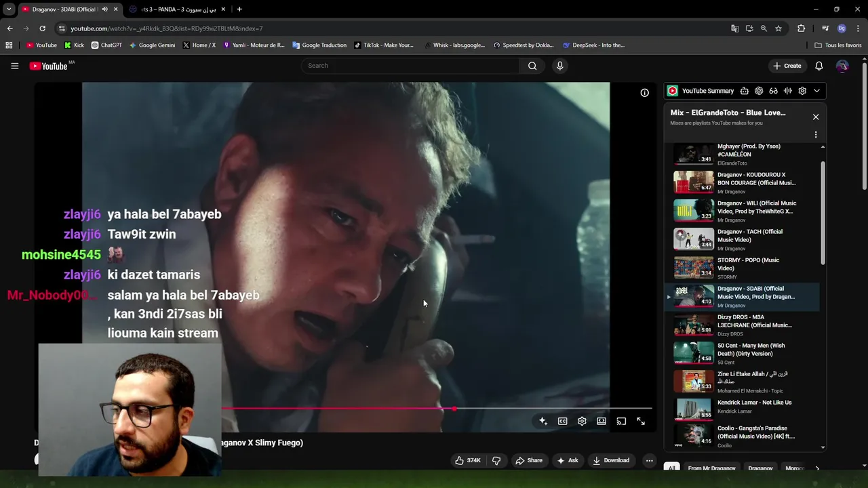The height and width of the screenshot is (488, 868).
Task: Open the zoom icon in the address bar
Action: [764, 28]
